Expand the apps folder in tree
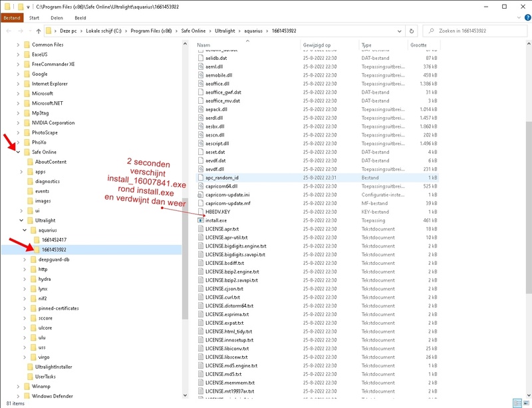The width and height of the screenshot is (532, 408). pyautogui.click(x=21, y=172)
